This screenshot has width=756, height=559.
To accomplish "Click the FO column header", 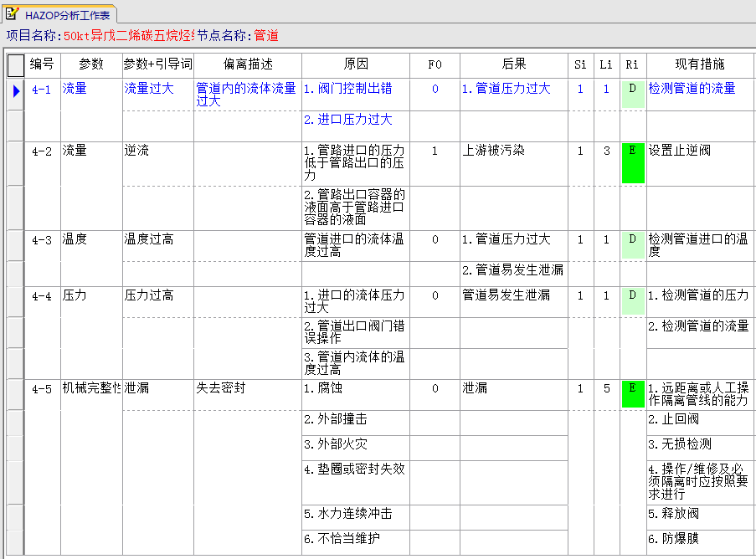I will pyautogui.click(x=435, y=64).
